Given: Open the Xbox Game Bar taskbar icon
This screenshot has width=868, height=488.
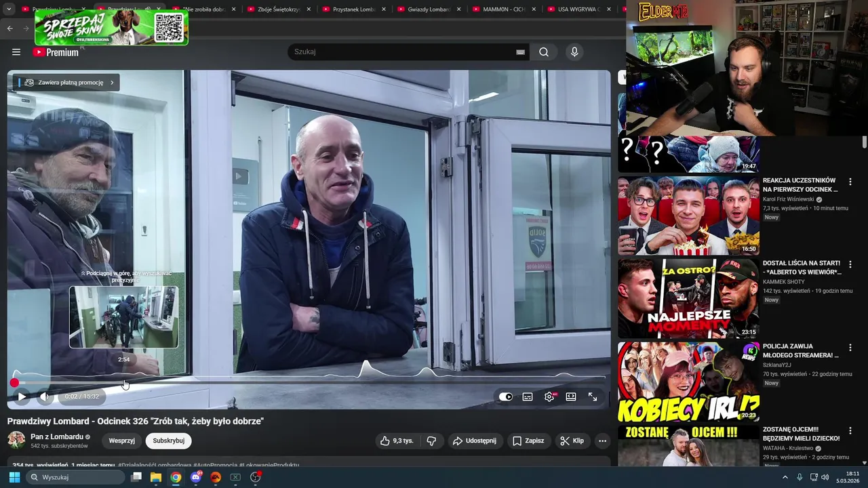Looking at the screenshot, I should [235, 477].
